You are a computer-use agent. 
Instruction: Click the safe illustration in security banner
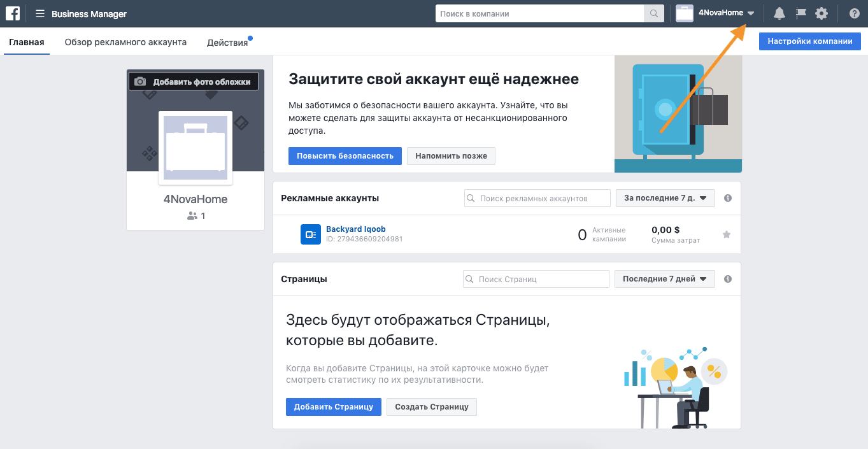tap(678, 114)
